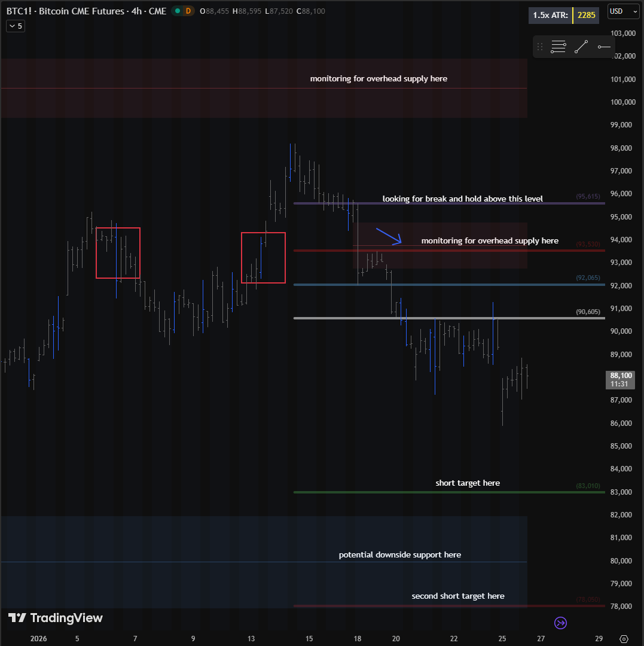Click the 85,000 price axis label
Screen dimensions: 644x646
(621, 446)
